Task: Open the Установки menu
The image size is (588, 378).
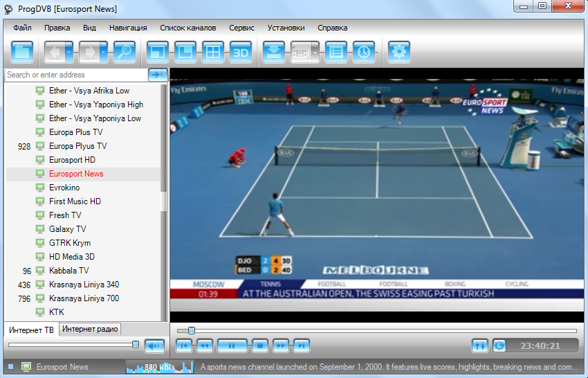Action: click(286, 28)
